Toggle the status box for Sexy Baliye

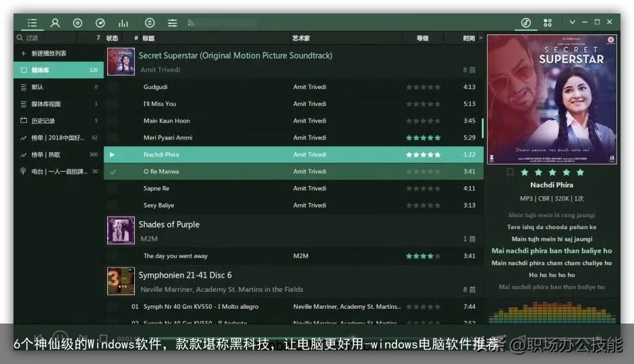pos(113,206)
